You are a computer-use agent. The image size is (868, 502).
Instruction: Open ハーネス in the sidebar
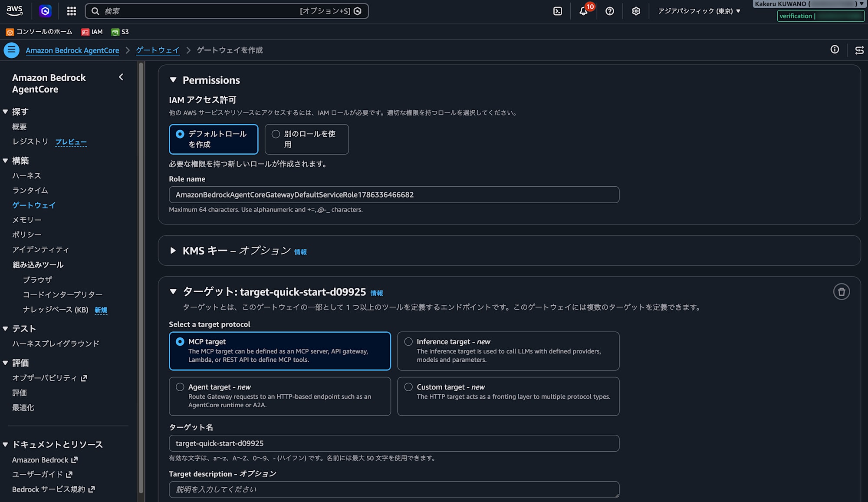pyautogui.click(x=26, y=175)
